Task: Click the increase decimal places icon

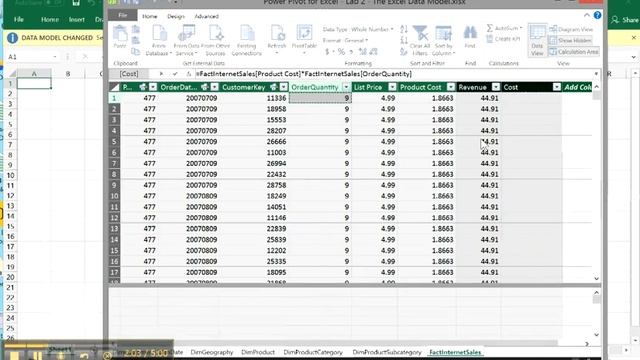Action: click(362, 51)
